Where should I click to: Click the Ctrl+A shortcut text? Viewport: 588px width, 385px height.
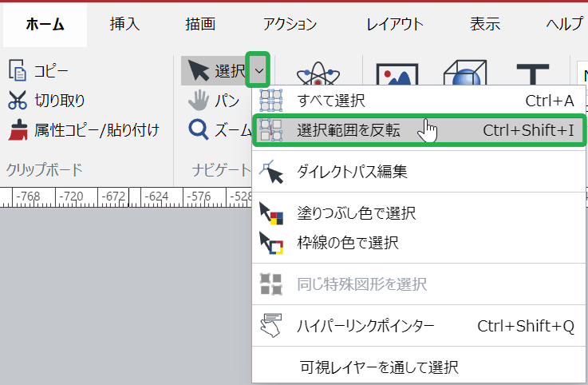pos(550,101)
